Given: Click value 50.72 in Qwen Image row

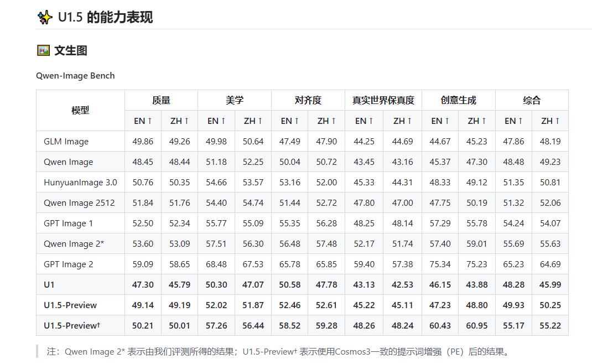Looking at the screenshot, I should pyautogui.click(x=326, y=162).
